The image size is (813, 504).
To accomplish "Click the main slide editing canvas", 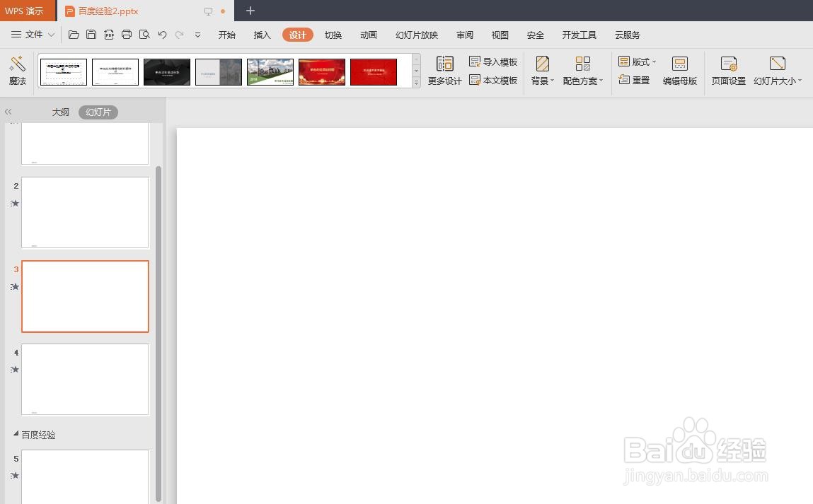I will [495, 315].
